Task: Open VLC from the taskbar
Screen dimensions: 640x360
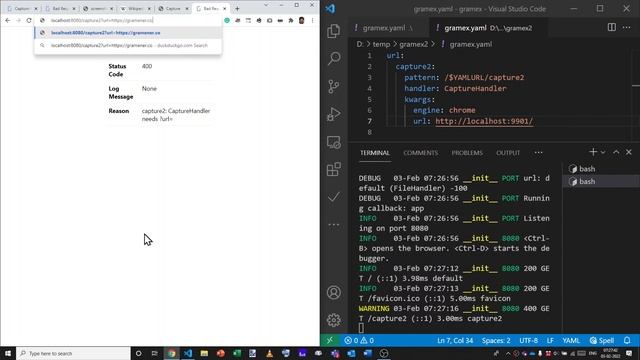Action: [269, 353]
